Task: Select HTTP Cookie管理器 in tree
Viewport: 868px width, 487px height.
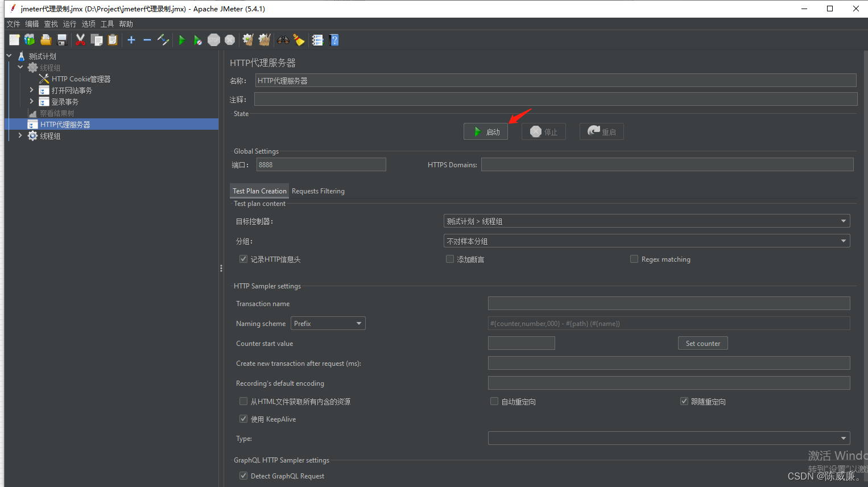Action: point(81,79)
